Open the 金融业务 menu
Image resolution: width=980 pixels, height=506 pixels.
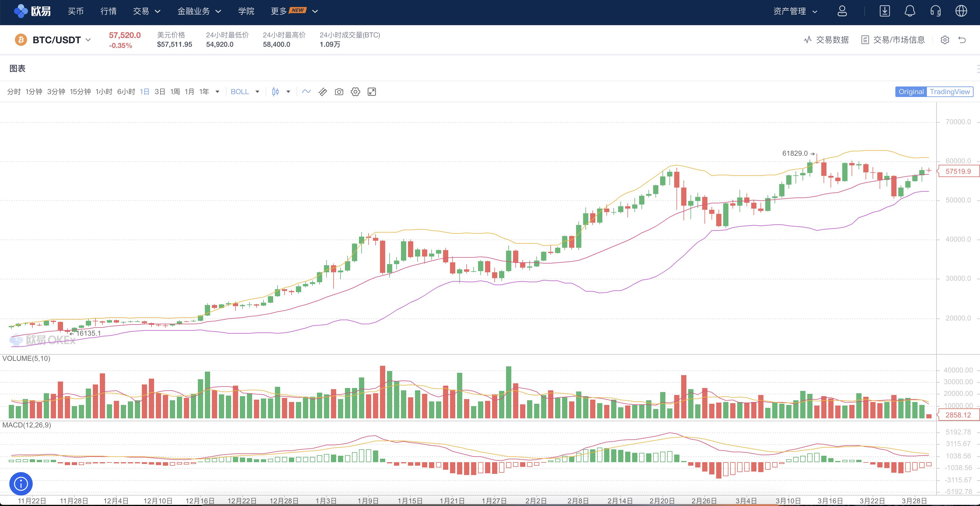[199, 11]
